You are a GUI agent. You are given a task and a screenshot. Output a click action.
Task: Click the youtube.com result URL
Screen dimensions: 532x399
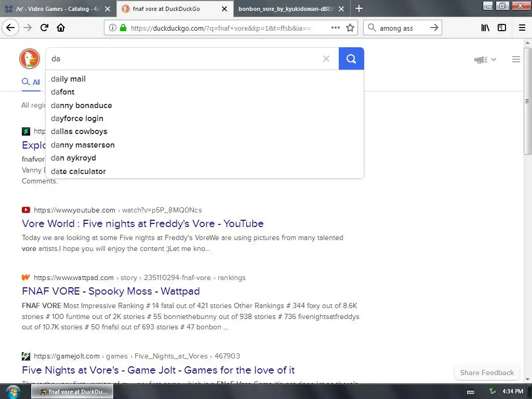coord(118,210)
